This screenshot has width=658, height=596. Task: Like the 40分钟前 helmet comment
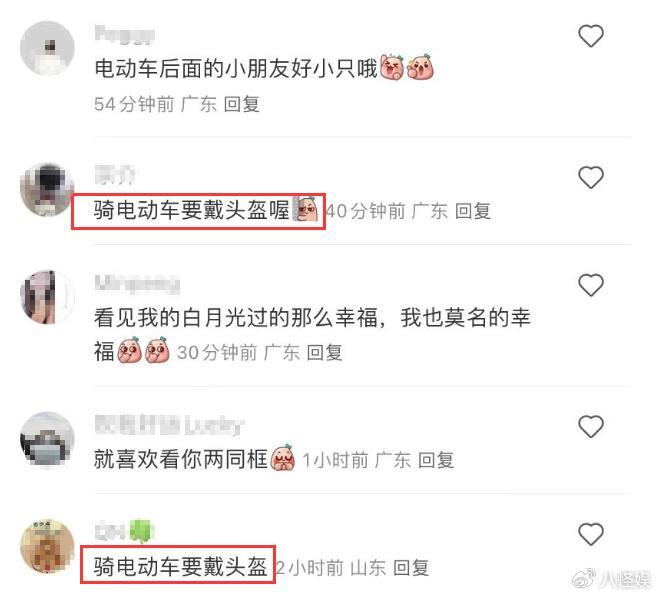(591, 177)
